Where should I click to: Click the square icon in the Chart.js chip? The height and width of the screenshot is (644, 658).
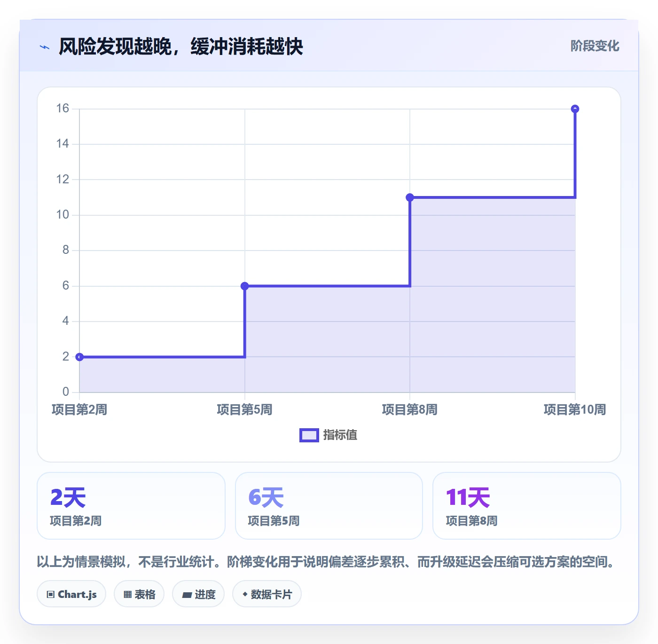pos(51,595)
